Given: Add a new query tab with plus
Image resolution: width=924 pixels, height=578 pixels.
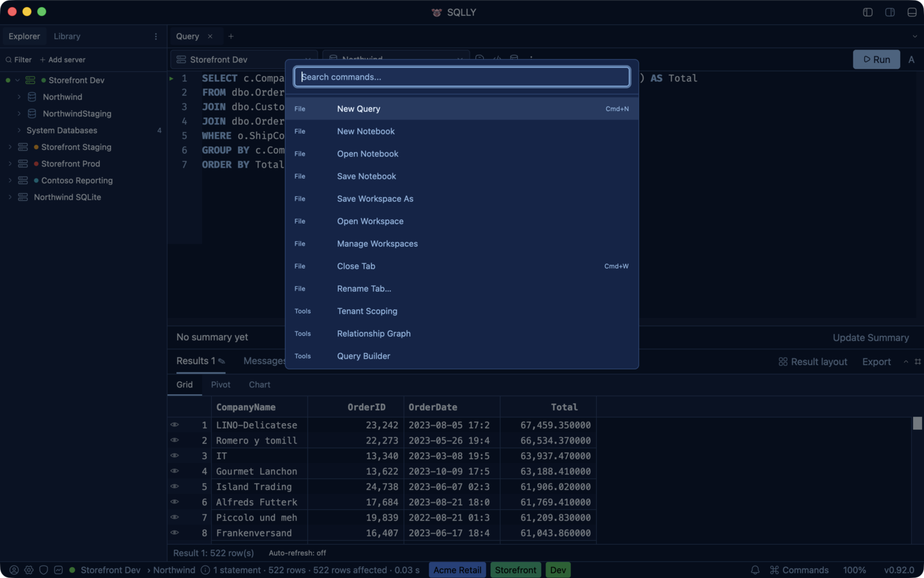Looking at the screenshot, I should pyautogui.click(x=231, y=37).
